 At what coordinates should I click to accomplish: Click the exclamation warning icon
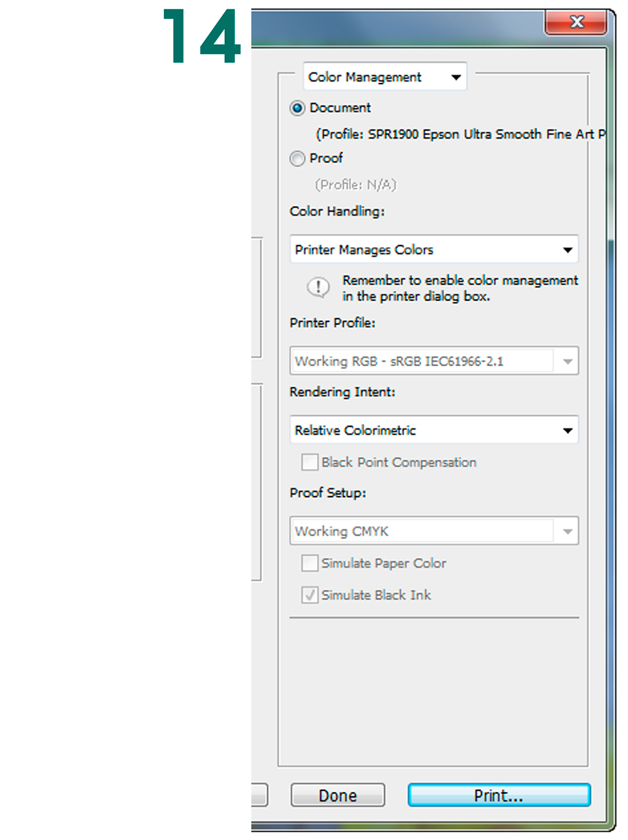coord(318,288)
